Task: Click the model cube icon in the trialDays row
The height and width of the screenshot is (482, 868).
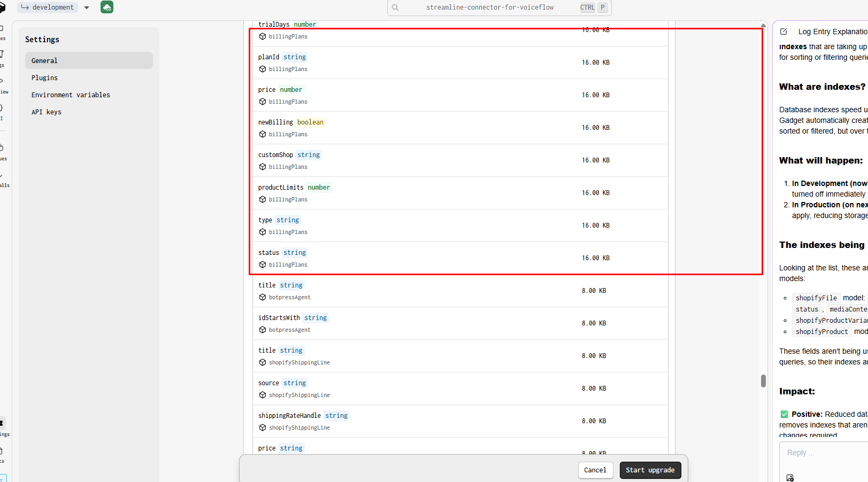Action: point(263,36)
